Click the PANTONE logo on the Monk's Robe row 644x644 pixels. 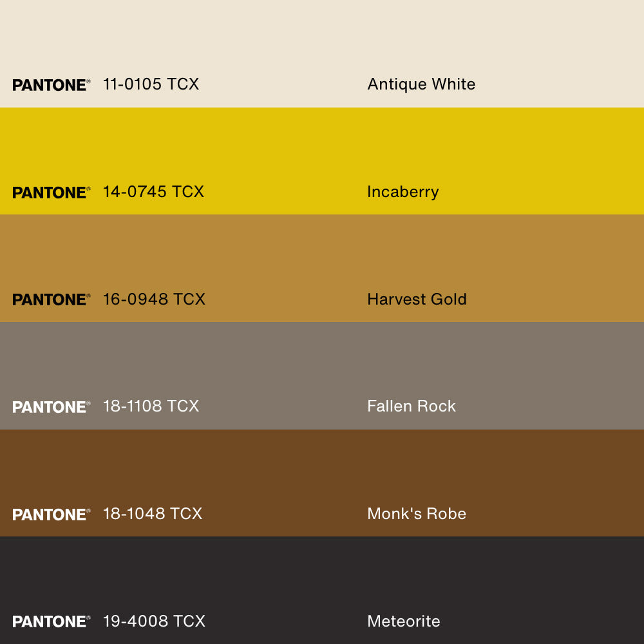click(x=51, y=515)
